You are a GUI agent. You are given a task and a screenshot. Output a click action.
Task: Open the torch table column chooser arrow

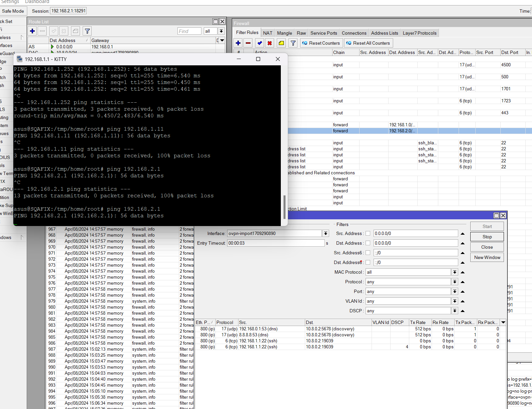click(x=503, y=322)
